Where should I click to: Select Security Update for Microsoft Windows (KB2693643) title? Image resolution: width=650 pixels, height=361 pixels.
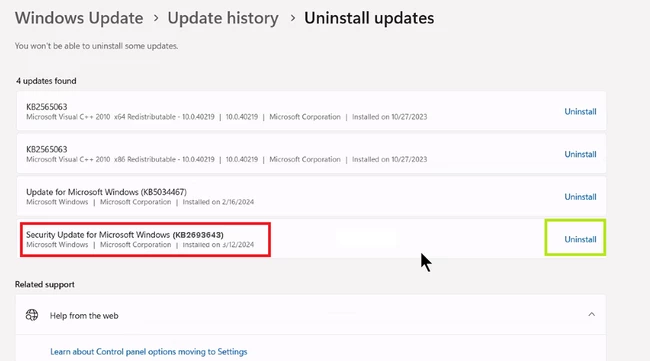click(x=125, y=235)
